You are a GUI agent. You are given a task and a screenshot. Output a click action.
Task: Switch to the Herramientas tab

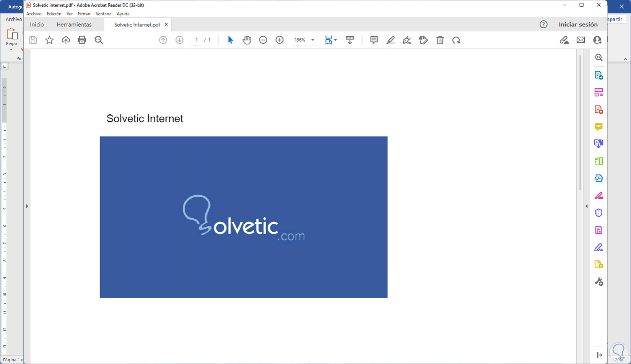click(74, 24)
